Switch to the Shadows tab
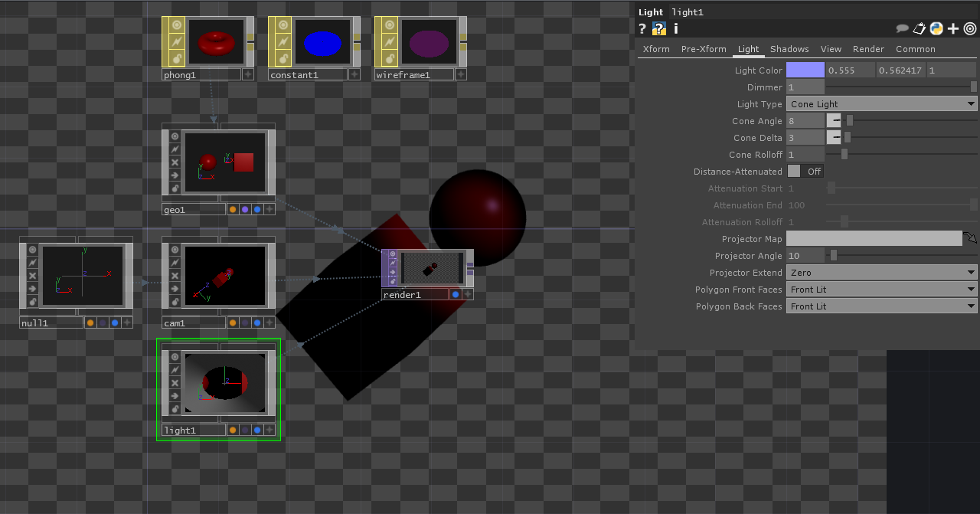The width and height of the screenshot is (980, 514). [x=789, y=49]
